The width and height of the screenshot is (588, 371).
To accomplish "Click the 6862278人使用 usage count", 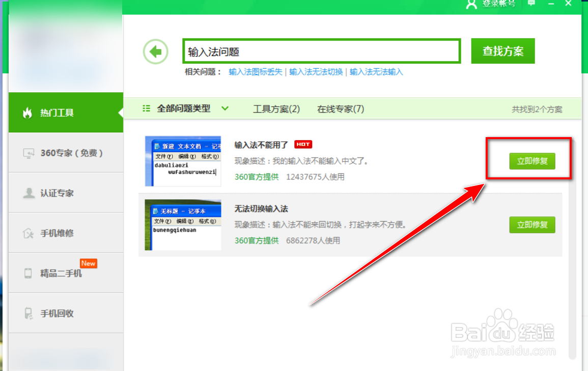I will pos(313,241).
